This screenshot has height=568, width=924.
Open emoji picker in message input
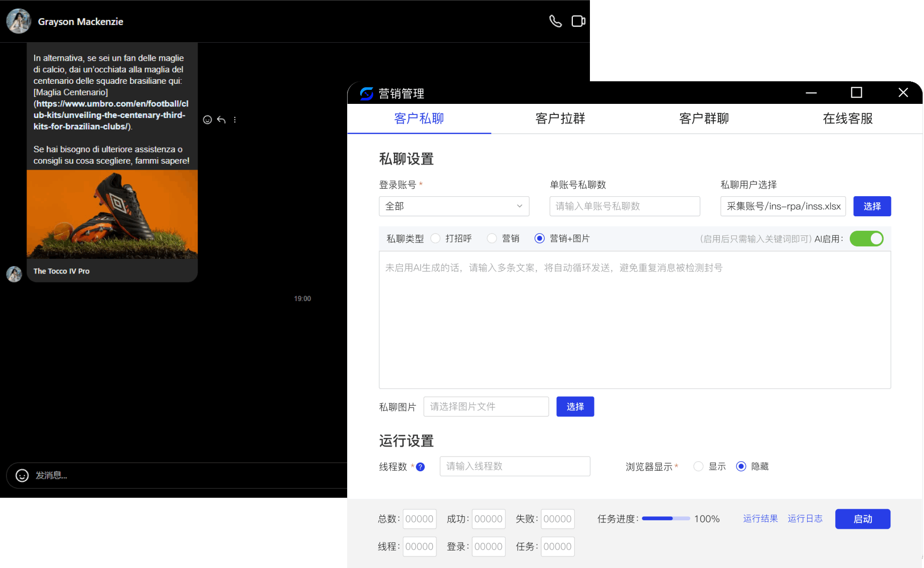[22, 475]
